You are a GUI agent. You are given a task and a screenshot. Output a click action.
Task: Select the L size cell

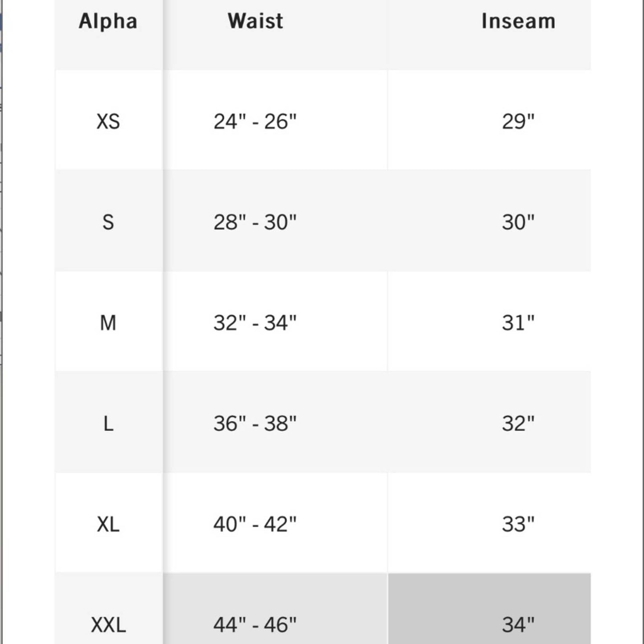108,423
